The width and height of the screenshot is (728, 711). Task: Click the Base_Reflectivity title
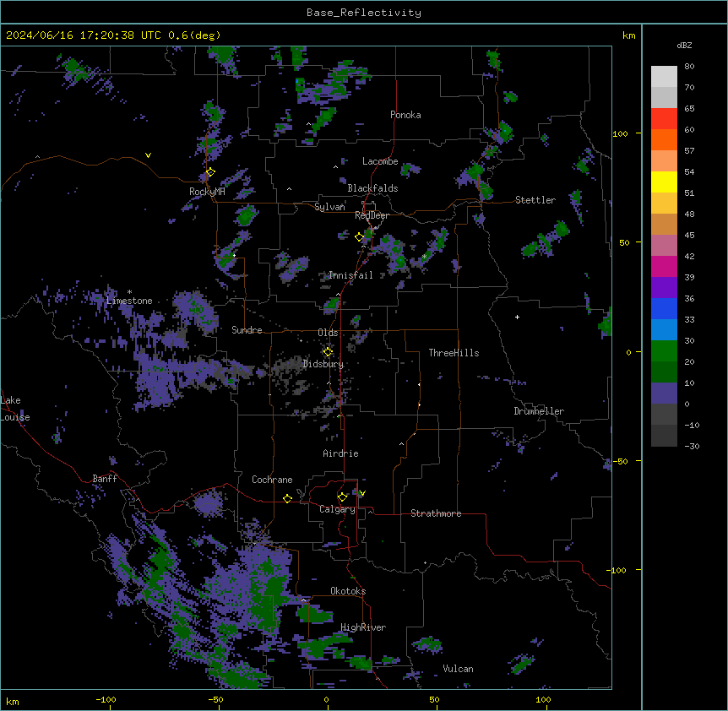tap(364, 13)
